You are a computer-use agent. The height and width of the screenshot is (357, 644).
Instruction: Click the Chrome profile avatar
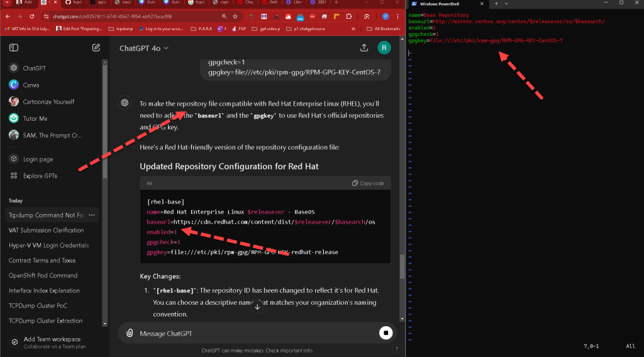pyautogui.click(x=386, y=16)
